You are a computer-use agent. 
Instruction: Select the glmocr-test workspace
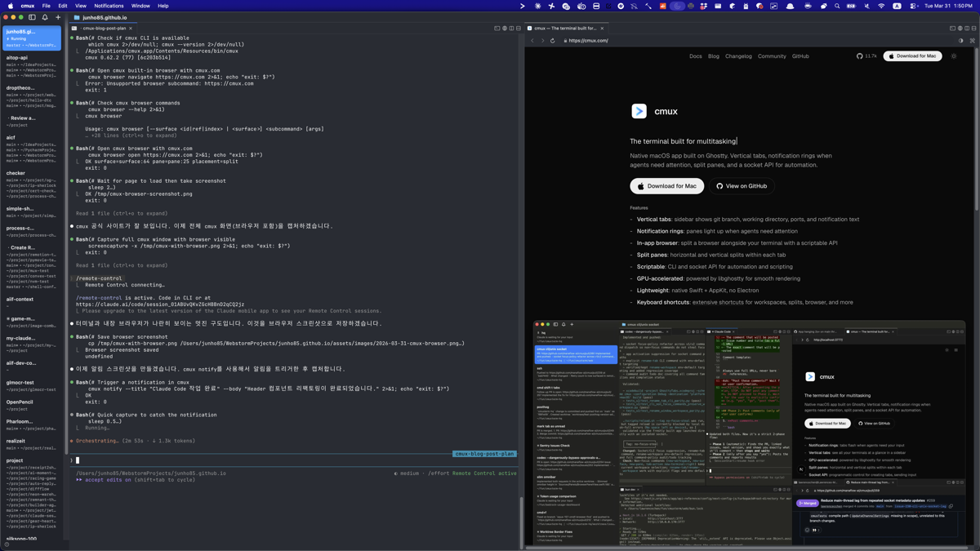point(32,386)
